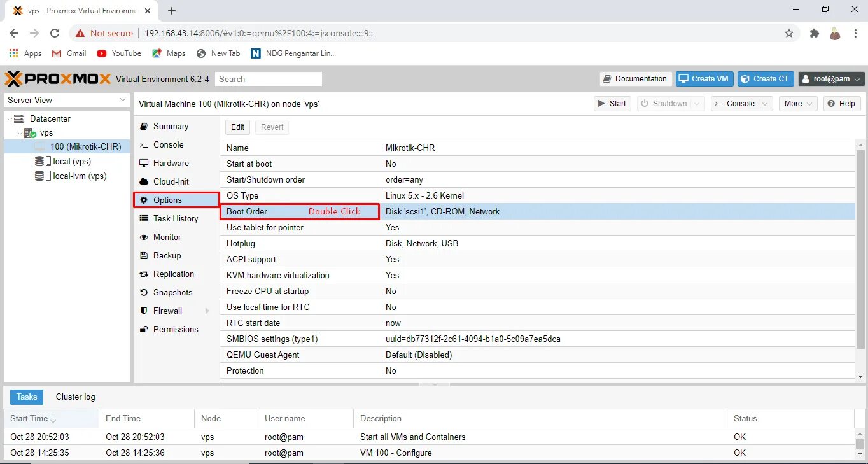The width and height of the screenshot is (868, 464).
Task: Open the Cloud-Init section
Action: click(171, 181)
